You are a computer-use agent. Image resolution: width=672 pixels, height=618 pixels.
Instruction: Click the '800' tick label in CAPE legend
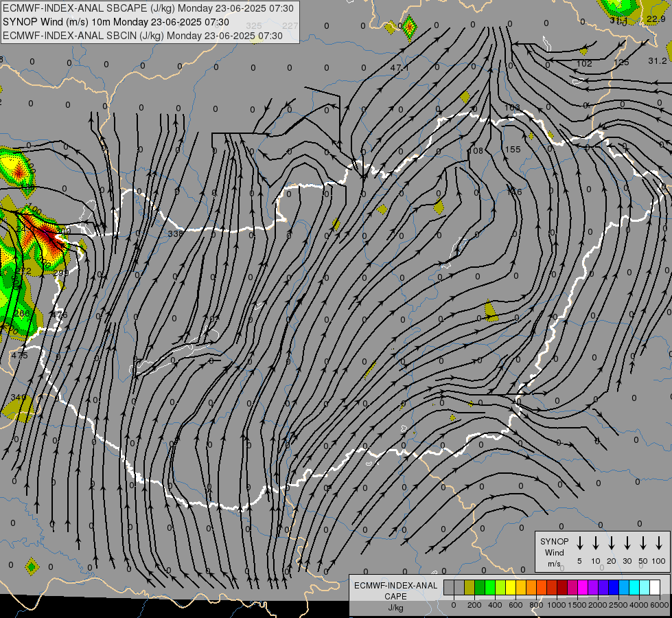(536, 605)
